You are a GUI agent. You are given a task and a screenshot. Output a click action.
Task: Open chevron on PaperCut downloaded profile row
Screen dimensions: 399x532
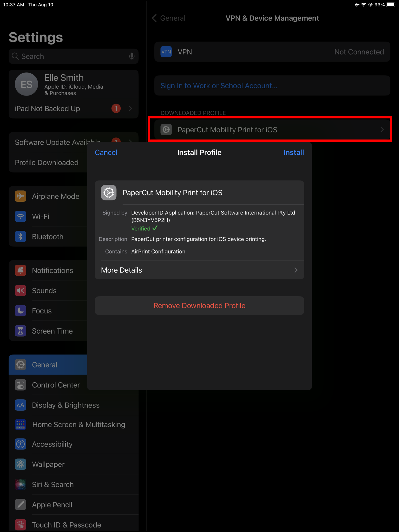pos(382,130)
